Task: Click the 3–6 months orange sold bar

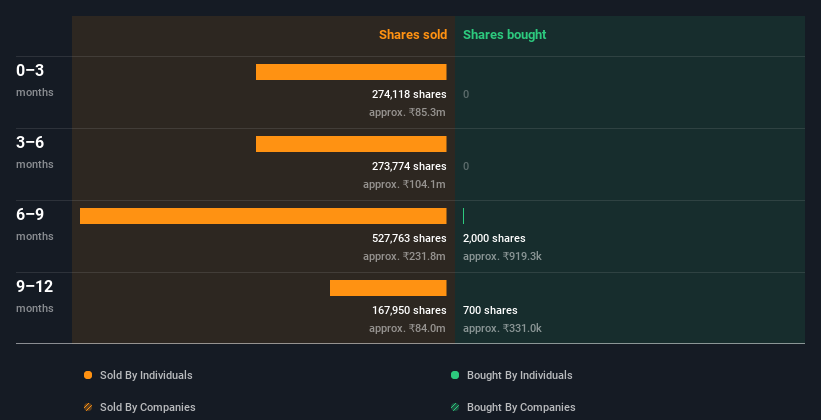Action: click(x=351, y=144)
